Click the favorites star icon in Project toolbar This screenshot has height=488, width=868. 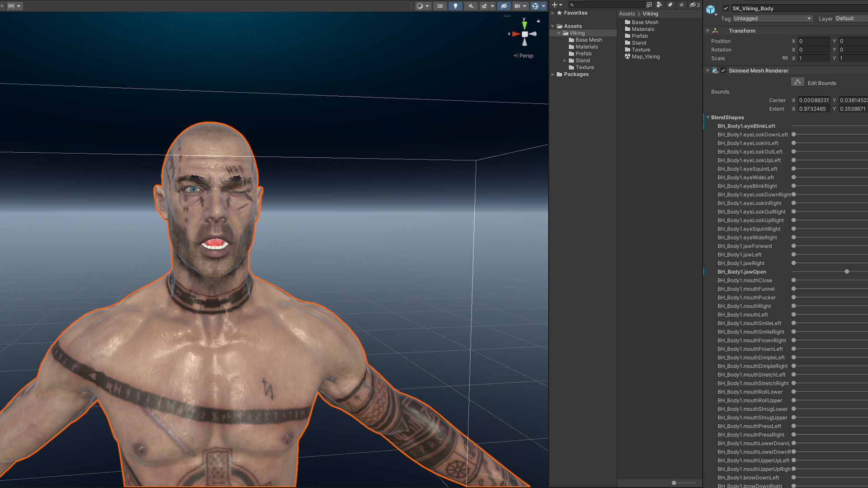[682, 5]
